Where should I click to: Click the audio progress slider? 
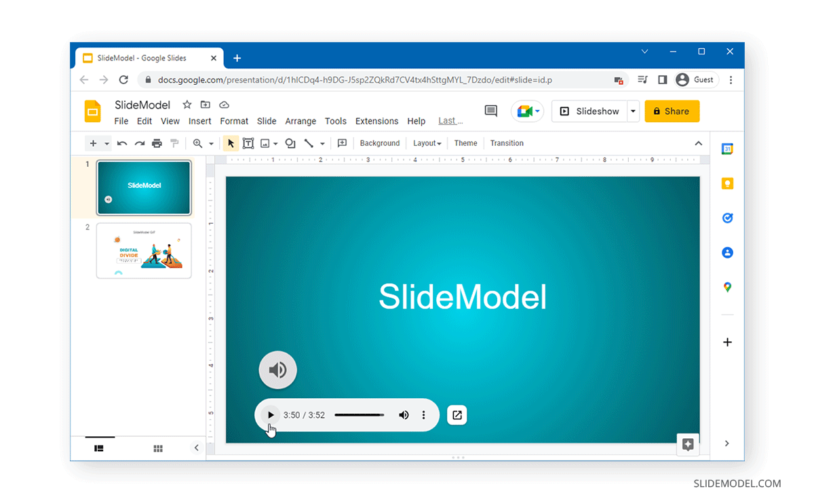(x=360, y=415)
